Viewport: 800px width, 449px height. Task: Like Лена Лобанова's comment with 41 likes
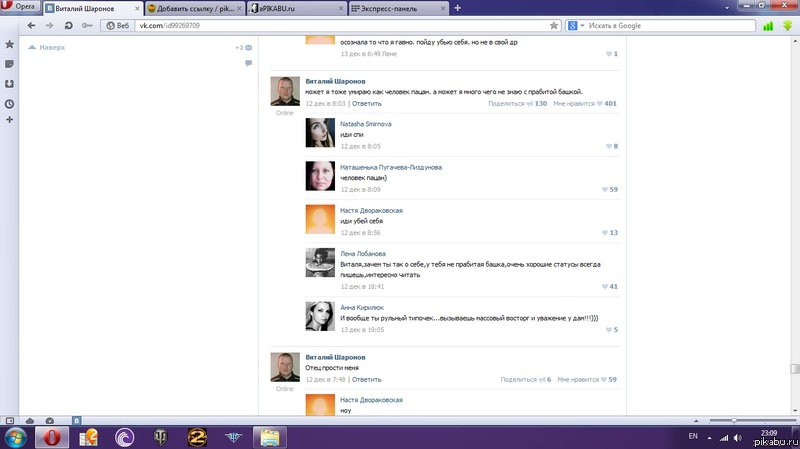pos(604,286)
